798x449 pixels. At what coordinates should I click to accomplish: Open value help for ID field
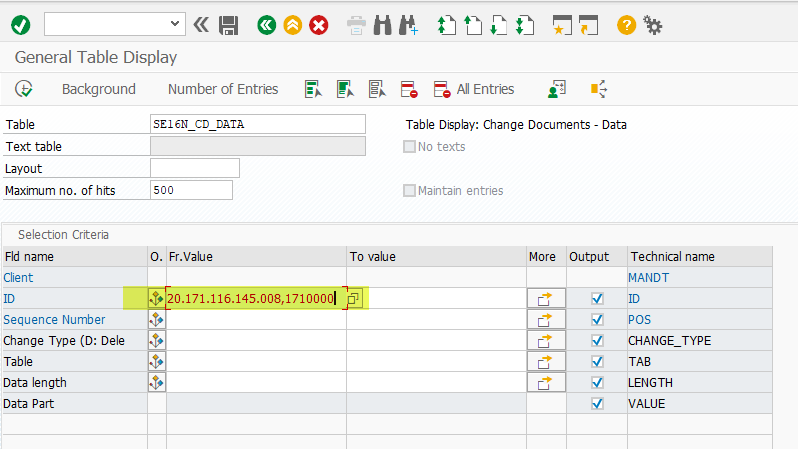tap(354, 298)
